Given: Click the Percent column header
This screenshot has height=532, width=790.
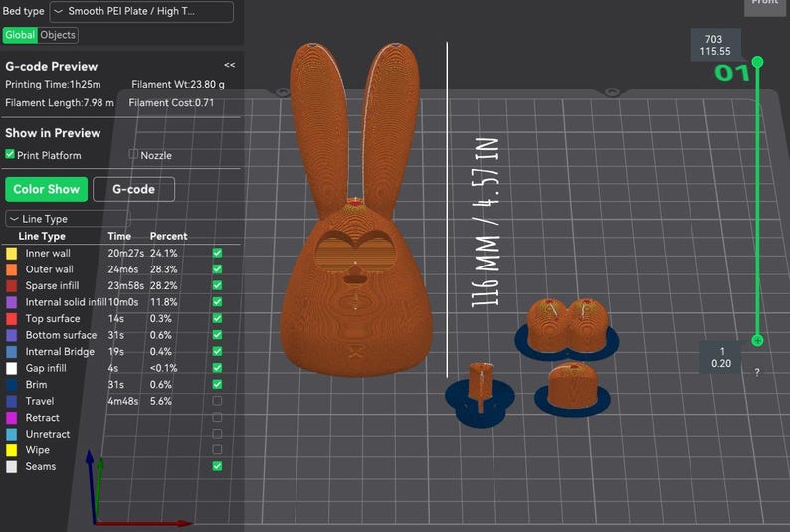Looking at the screenshot, I should pyautogui.click(x=168, y=236).
